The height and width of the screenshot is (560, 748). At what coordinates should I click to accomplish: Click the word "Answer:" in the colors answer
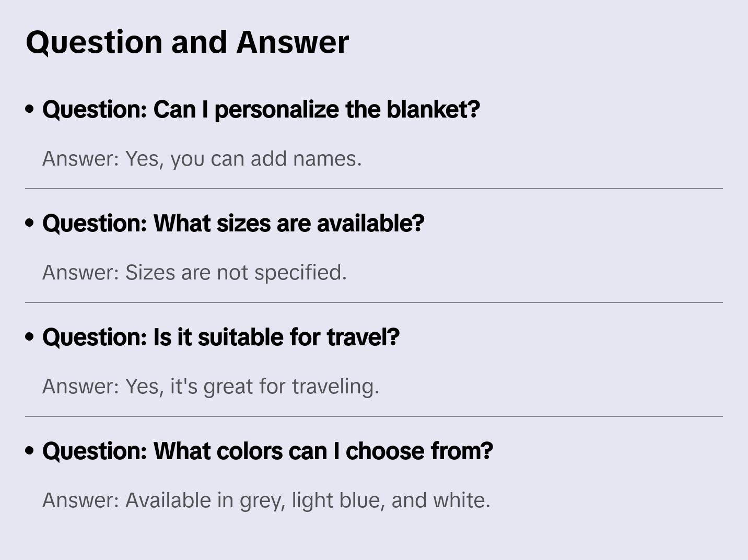tap(81, 500)
